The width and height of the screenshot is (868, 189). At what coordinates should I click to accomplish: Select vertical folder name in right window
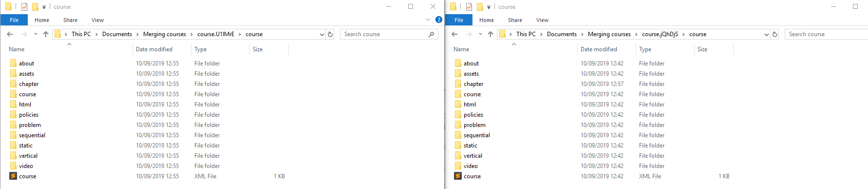[x=473, y=156]
